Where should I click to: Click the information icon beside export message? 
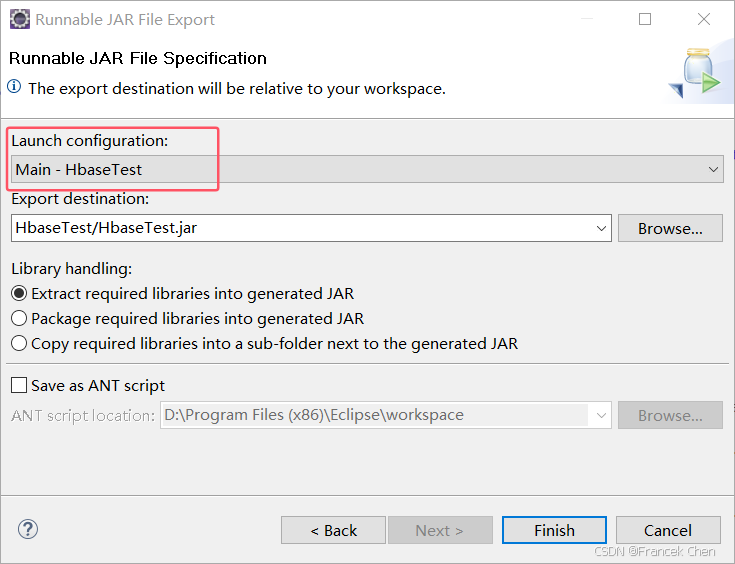15,88
